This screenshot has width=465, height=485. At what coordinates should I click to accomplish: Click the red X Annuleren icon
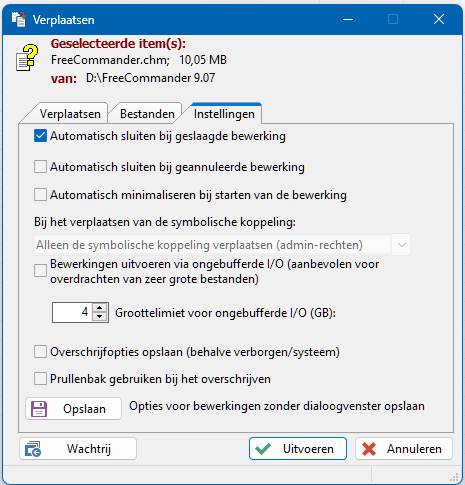(369, 449)
